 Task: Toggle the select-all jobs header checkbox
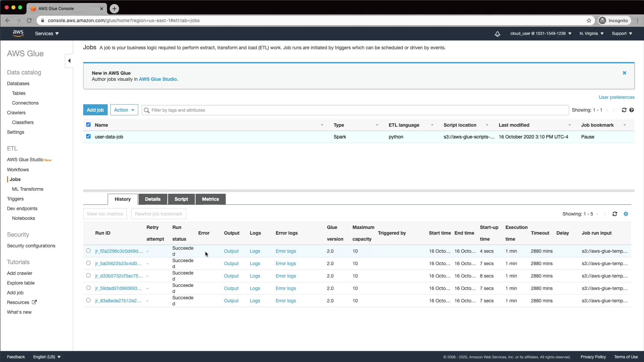(x=88, y=125)
